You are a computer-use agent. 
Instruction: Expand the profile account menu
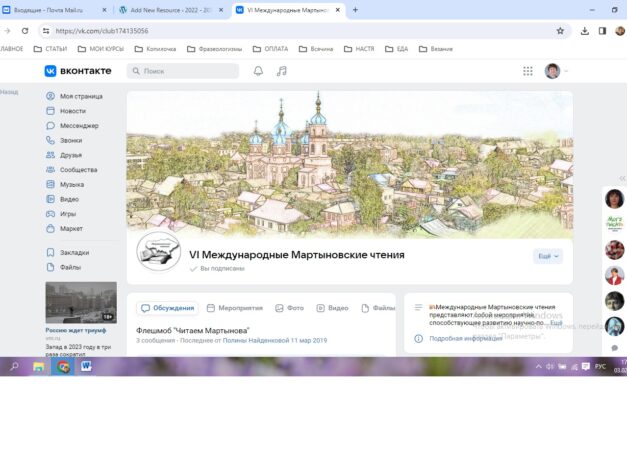click(x=556, y=71)
